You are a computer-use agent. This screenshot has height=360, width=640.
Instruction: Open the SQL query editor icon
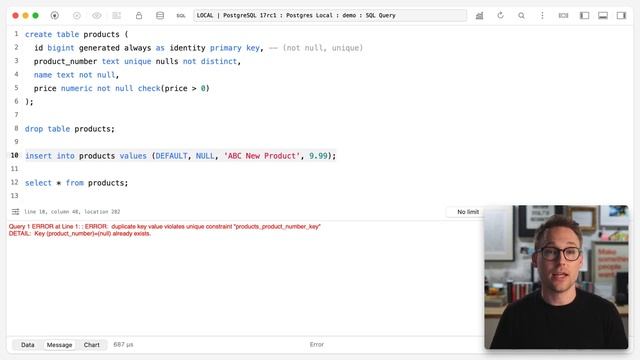[181, 16]
